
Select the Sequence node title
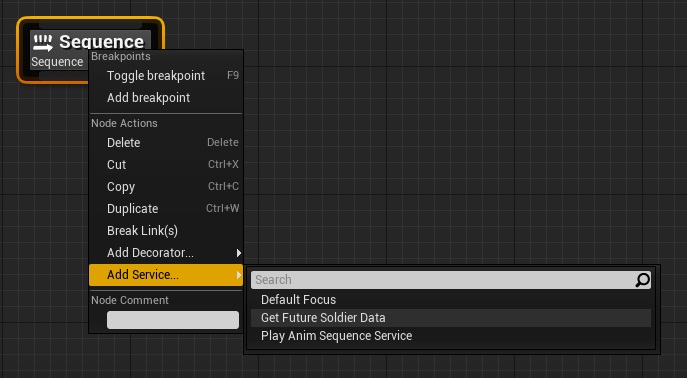101,42
